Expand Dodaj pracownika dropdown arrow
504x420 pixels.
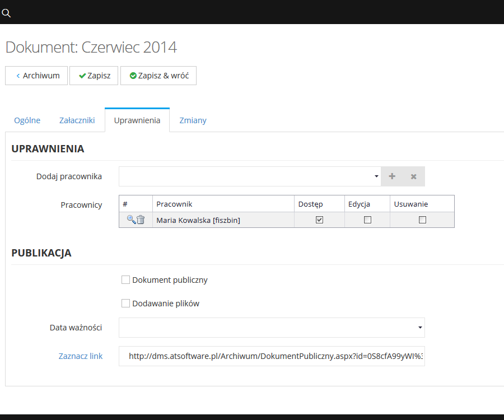point(376,176)
